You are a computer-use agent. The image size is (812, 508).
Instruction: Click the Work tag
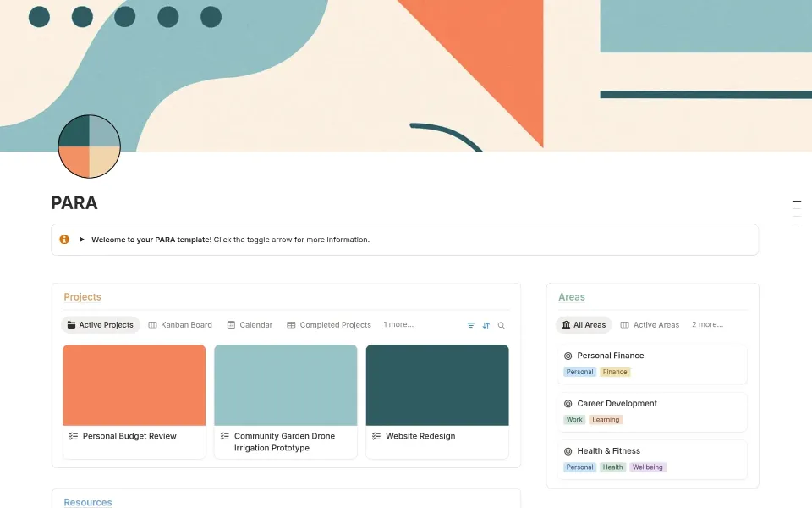[x=574, y=420]
